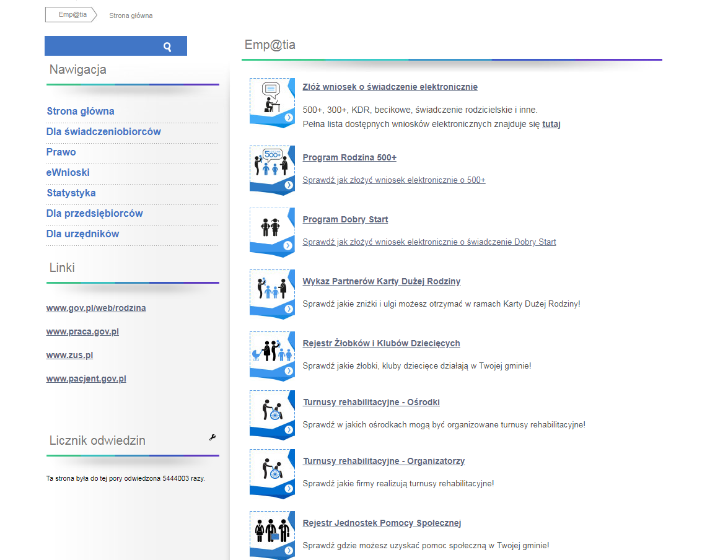Click the wrench icon beside Licznik odwiedzin

click(x=213, y=437)
